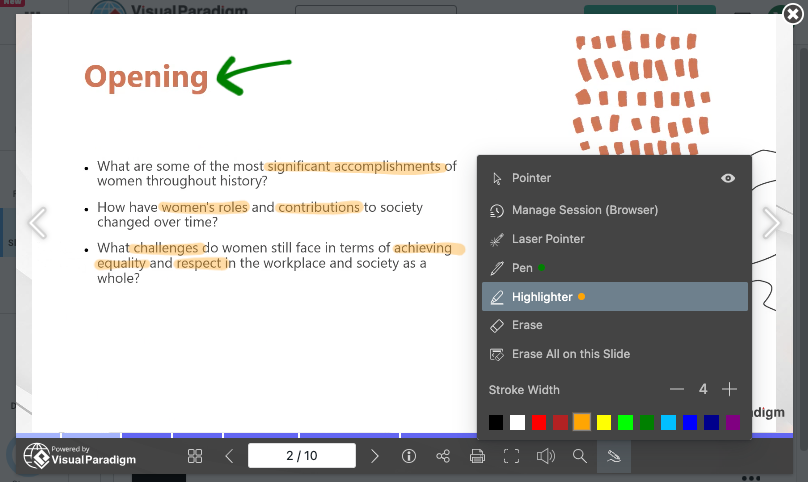The height and width of the screenshot is (482, 808).
Task: Toggle the annotation tools pen icon
Action: pyautogui.click(x=611, y=456)
